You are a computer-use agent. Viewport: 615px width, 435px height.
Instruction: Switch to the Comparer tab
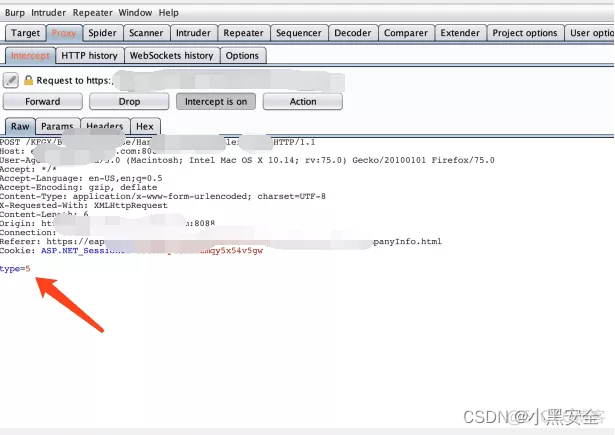coord(406,33)
